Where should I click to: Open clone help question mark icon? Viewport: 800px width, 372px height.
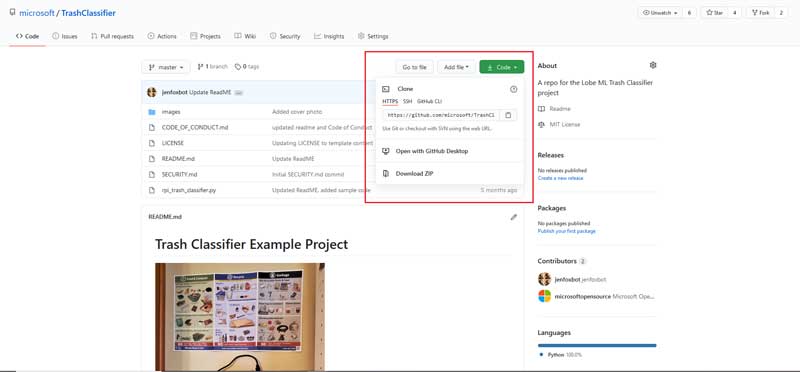tap(513, 89)
